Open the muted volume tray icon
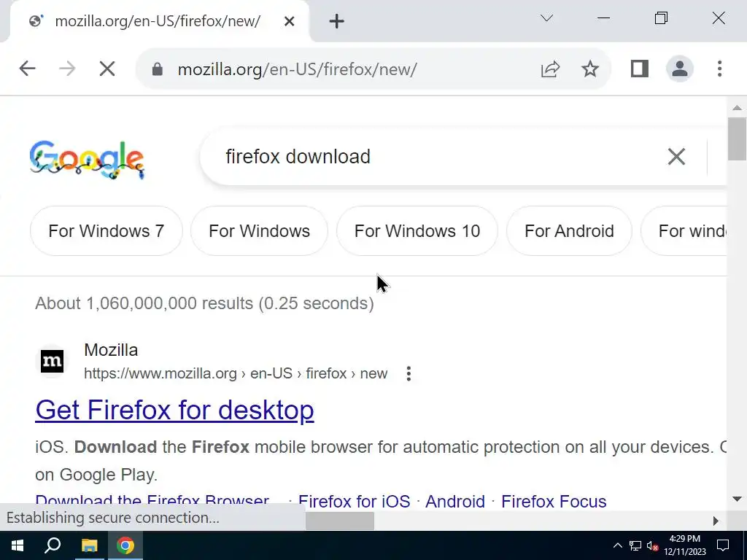This screenshot has height=560, width=747. 653,545
